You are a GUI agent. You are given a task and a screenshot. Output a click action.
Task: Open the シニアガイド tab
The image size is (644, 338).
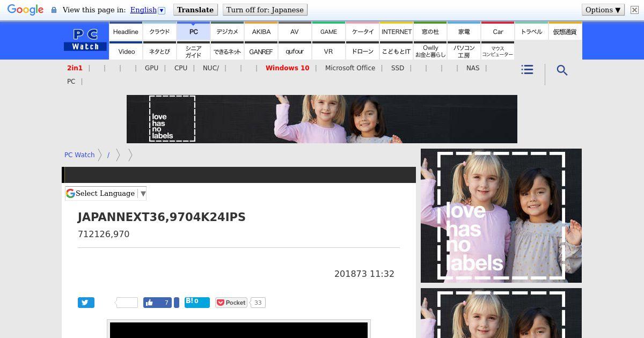tap(193, 51)
